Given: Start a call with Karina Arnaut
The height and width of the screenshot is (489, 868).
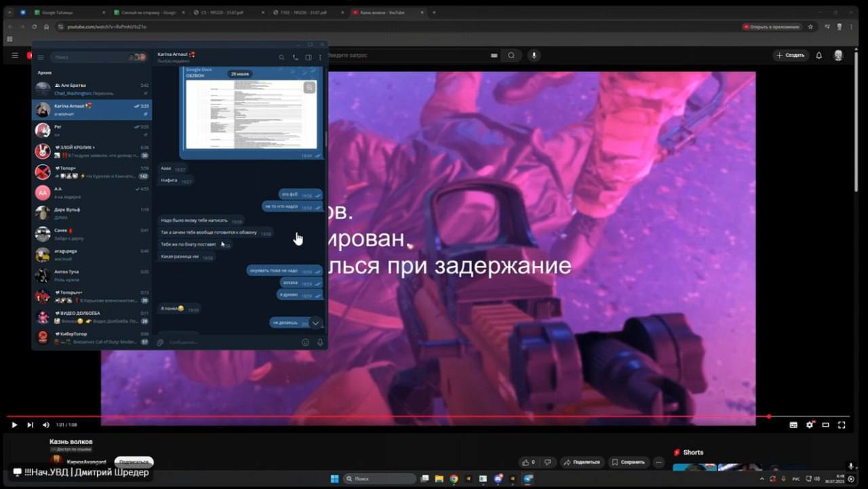Looking at the screenshot, I should (x=295, y=58).
